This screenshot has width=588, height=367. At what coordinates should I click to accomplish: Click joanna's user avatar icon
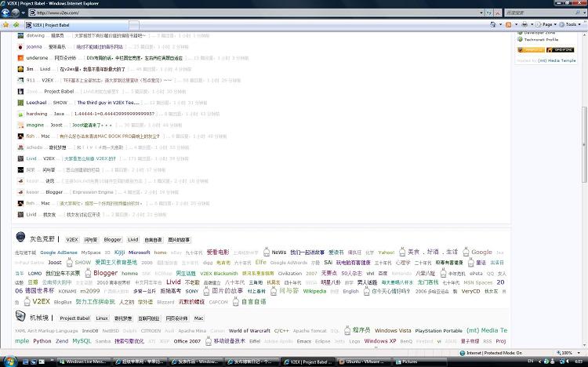click(x=19, y=47)
